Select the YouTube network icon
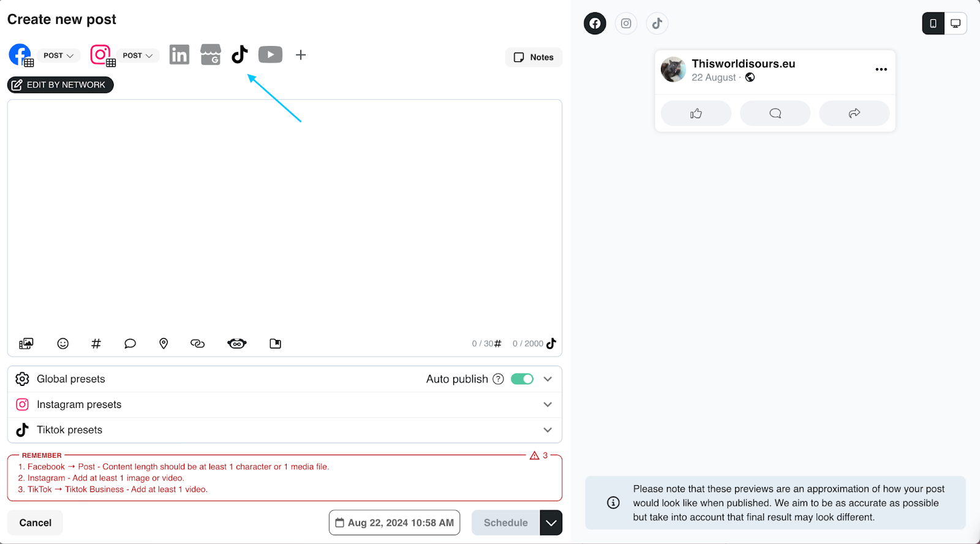 tap(270, 55)
